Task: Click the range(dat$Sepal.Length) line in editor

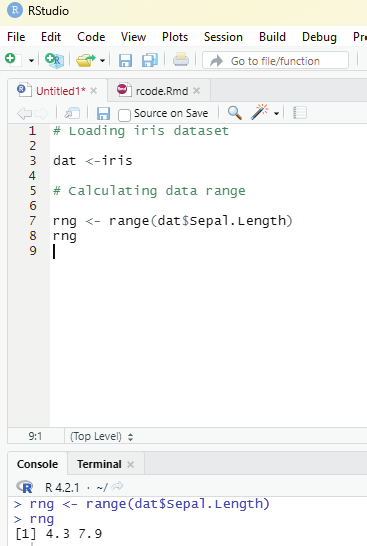Action: coord(173,221)
